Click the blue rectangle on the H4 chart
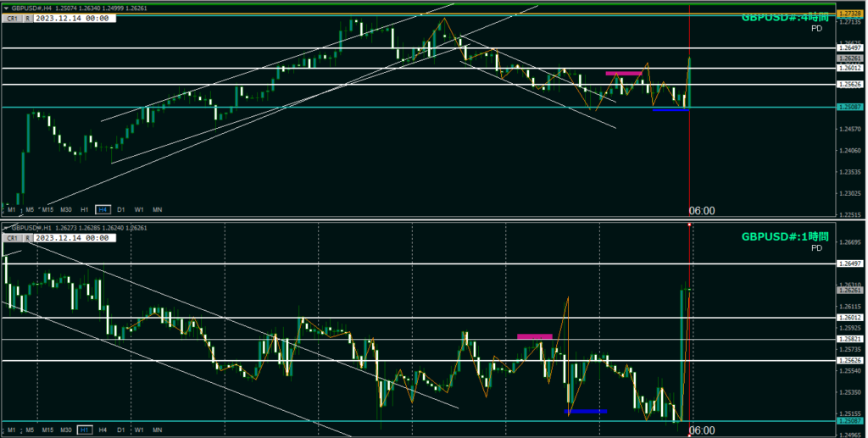This screenshot has width=868, height=438. [x=670, y=110]
